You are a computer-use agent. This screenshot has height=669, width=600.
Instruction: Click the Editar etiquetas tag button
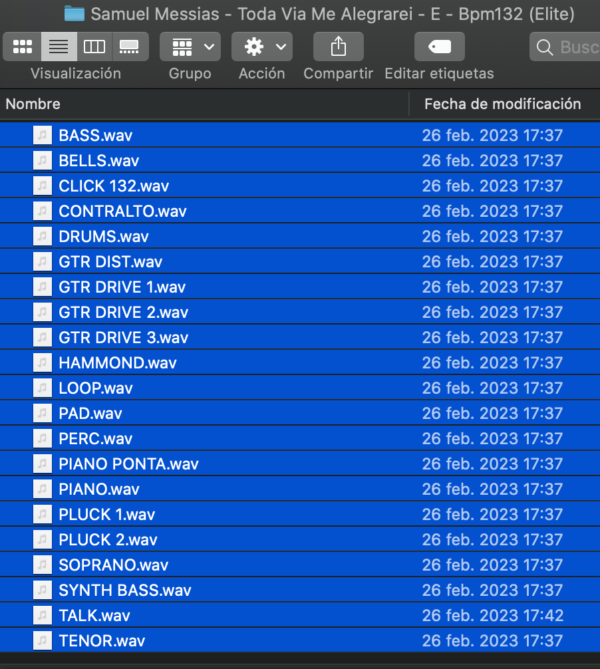pos(440,47)
